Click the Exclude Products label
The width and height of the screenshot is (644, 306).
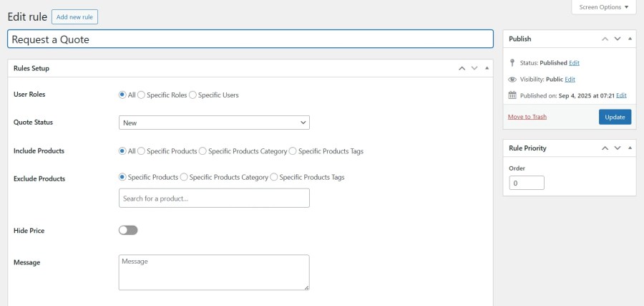tap(39, 178)
